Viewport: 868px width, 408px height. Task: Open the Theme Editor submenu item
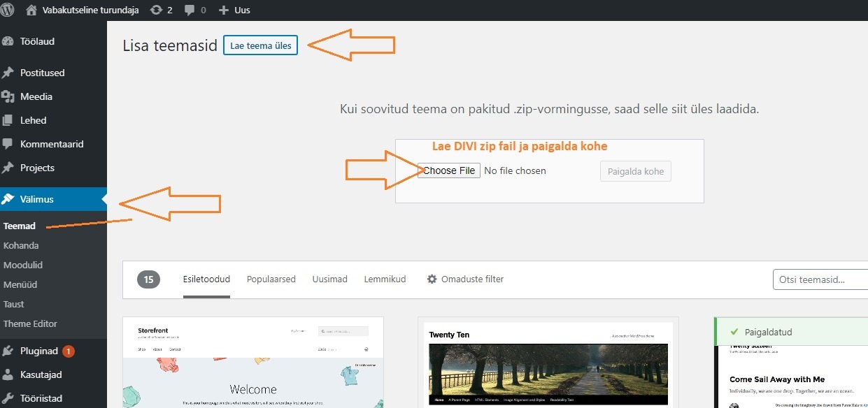[30, 323]
